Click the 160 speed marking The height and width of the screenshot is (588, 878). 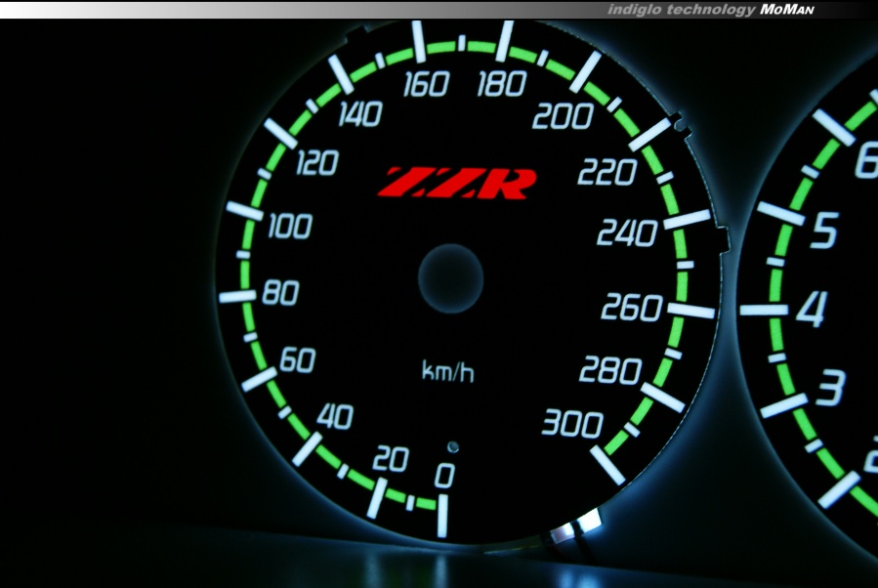click(x=426, y=84)
